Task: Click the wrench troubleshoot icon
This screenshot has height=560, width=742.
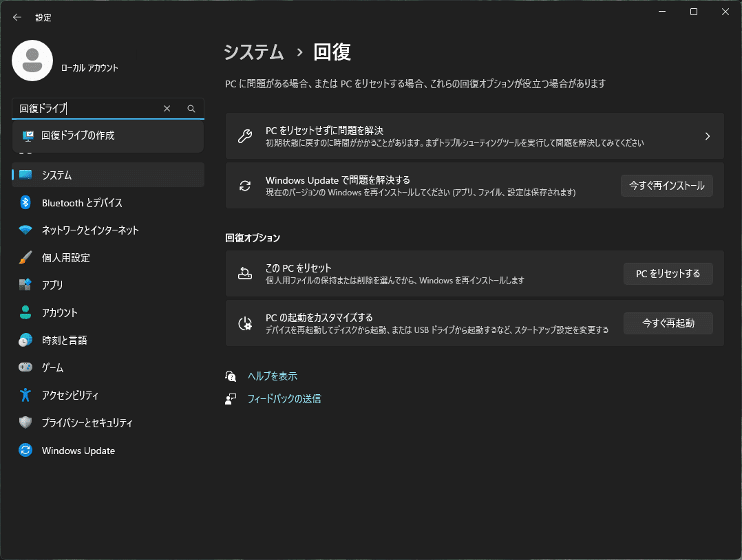Action: pos(244,136)
